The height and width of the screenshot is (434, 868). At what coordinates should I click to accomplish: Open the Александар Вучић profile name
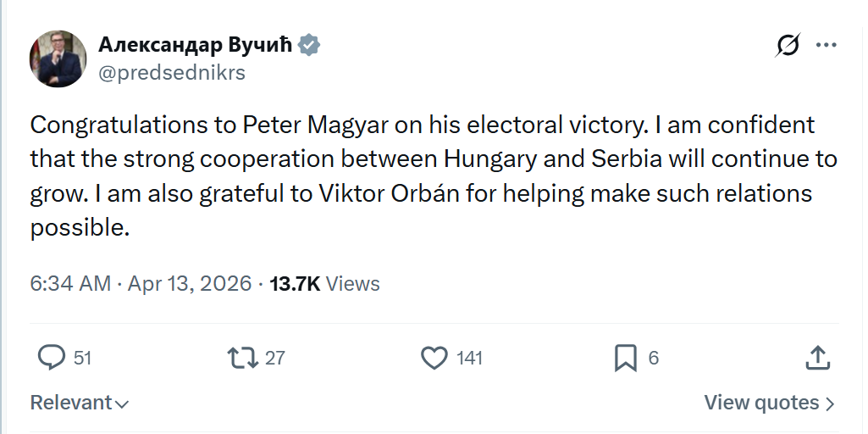(196, 45)
